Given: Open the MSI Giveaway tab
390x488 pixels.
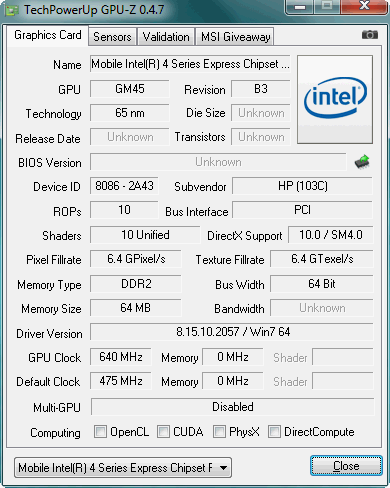Looking at the screenshot, I should (x=235, y=37).
